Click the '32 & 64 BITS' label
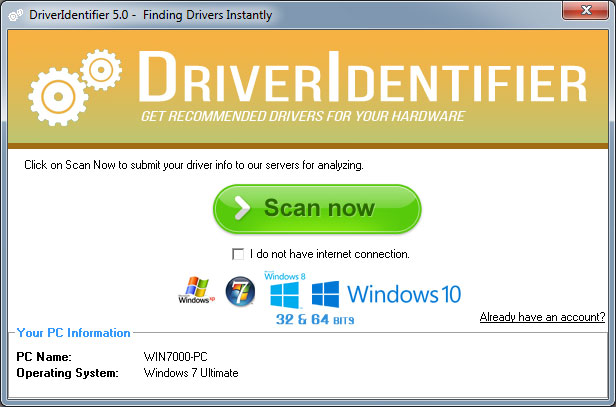 coord(315,319)
